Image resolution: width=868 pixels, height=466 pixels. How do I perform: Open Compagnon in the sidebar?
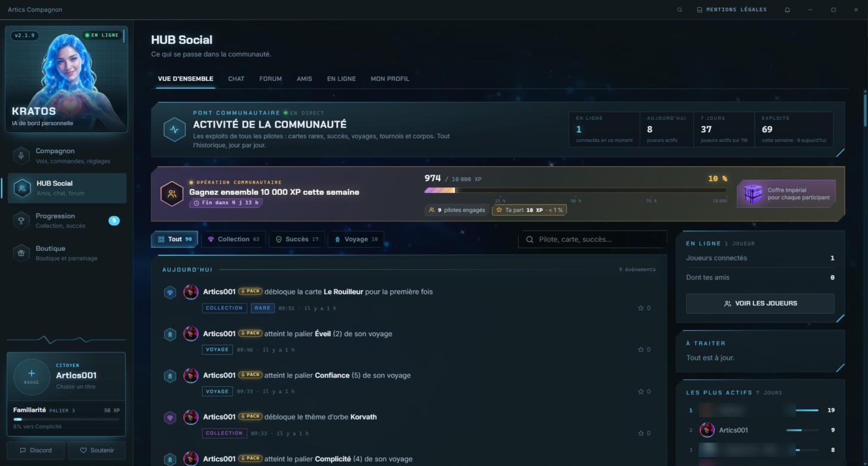67,156
